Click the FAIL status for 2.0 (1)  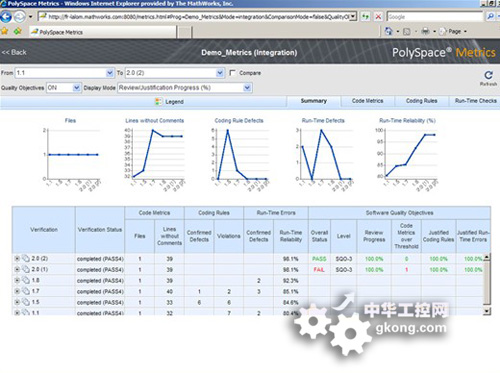(x=319, y=270)
